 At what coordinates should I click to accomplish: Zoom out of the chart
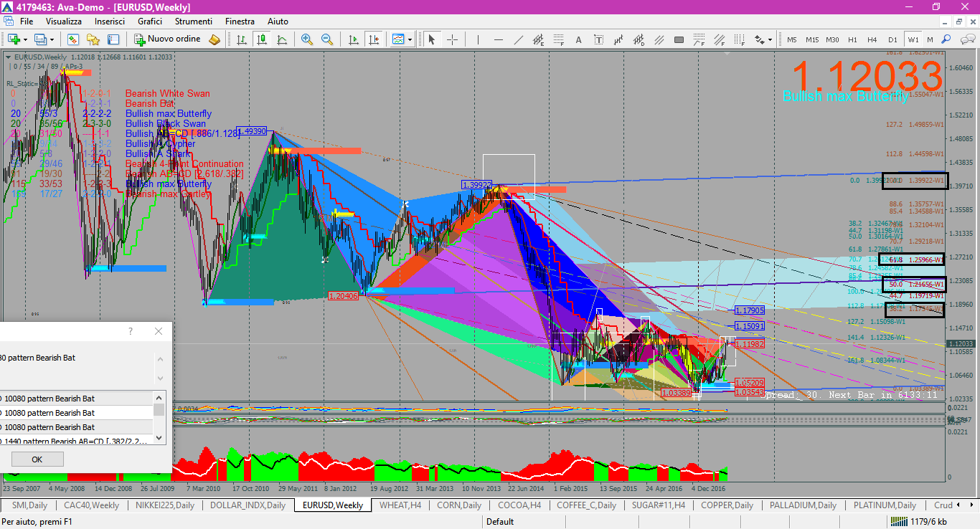pos(327,39)
